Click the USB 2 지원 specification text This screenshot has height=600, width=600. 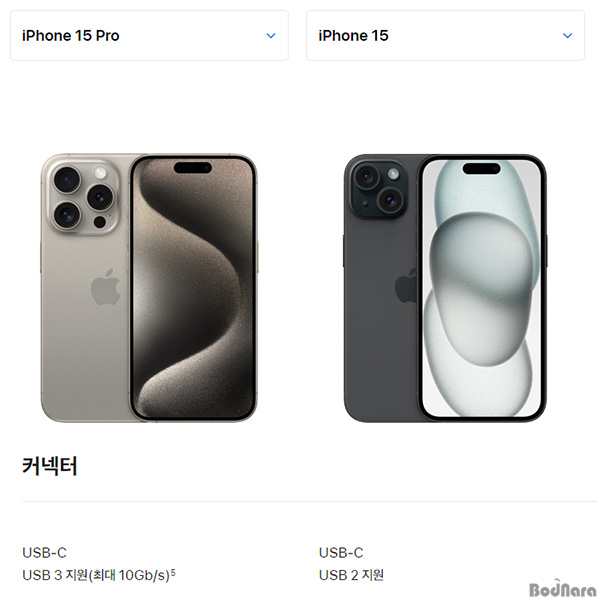click(x=351, y=575)
